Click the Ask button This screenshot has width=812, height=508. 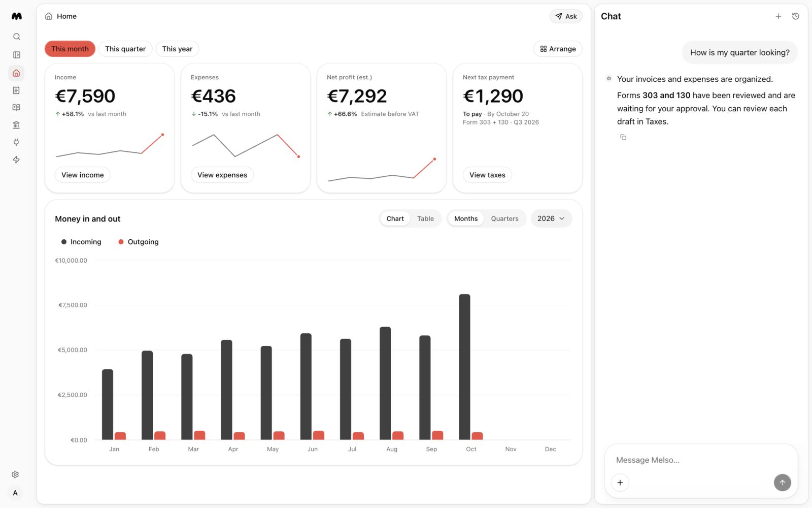566,16
